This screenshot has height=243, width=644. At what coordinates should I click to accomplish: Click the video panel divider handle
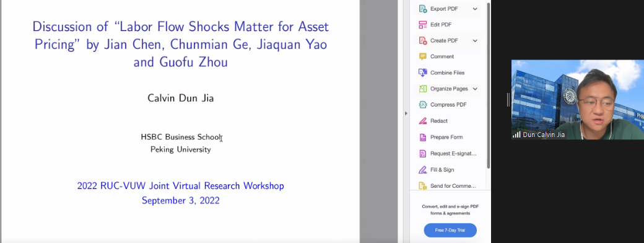(508, 100)
